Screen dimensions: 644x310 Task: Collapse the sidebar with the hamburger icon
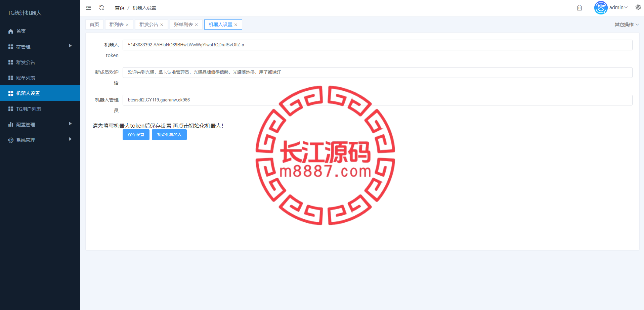click(x=89, y=8)
